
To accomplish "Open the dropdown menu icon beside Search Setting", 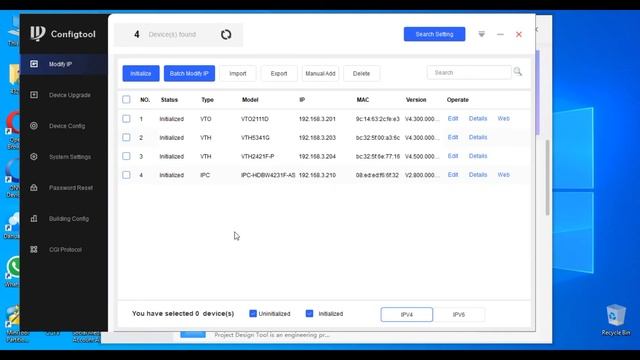I will pos(482,34).
